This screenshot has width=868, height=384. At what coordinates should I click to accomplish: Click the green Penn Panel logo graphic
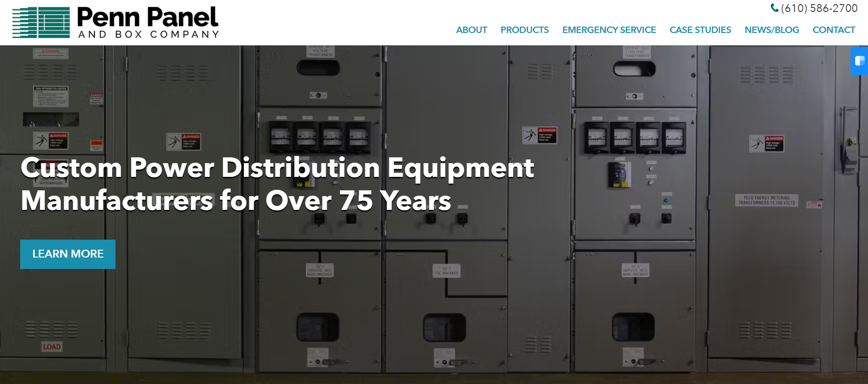click(41, 22)
